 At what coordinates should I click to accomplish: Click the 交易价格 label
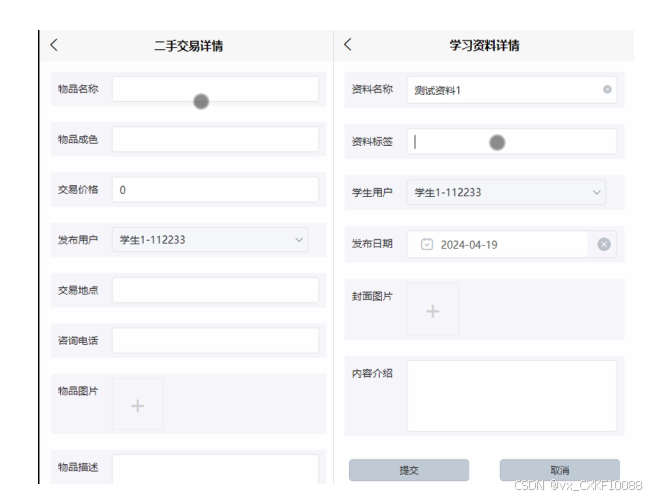coord(78,189)
